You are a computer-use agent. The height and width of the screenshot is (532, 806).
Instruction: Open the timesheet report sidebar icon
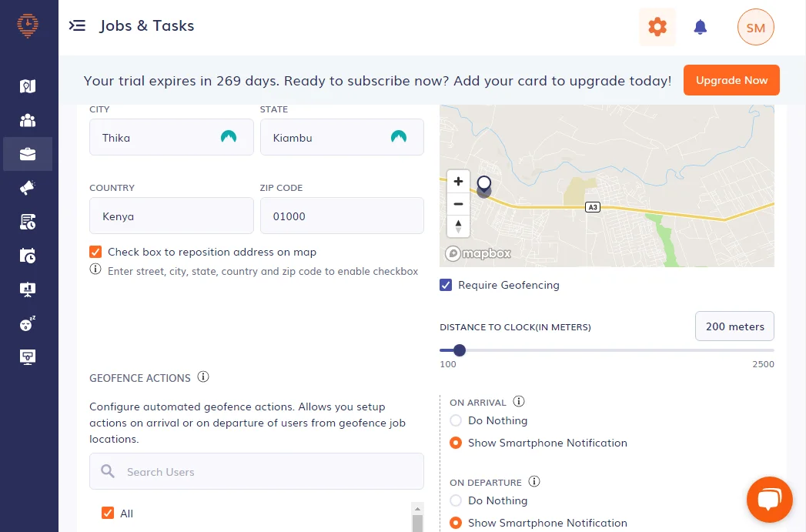tap(28, 222)
